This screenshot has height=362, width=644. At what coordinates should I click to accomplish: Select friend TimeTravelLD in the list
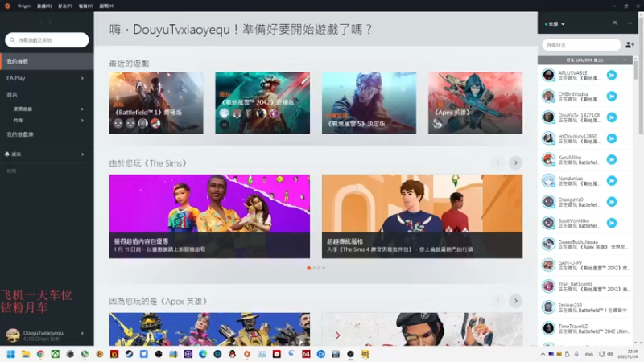[x=585, y=328]
